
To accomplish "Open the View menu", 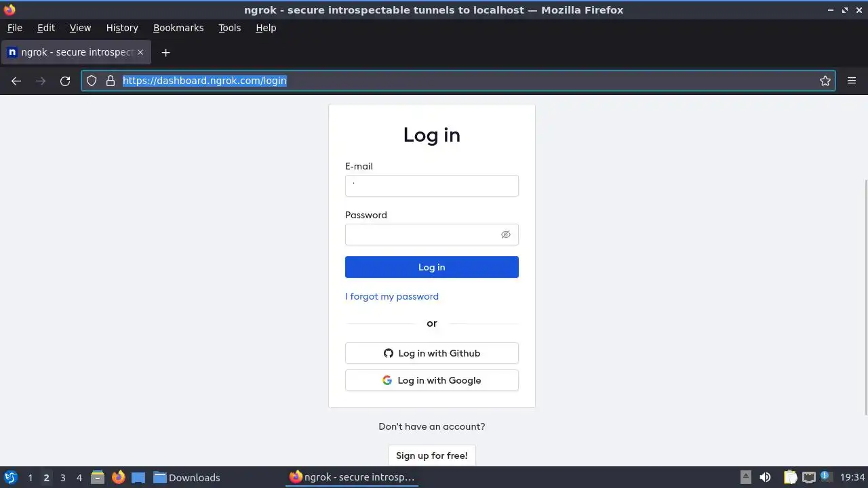I will 80,28.
